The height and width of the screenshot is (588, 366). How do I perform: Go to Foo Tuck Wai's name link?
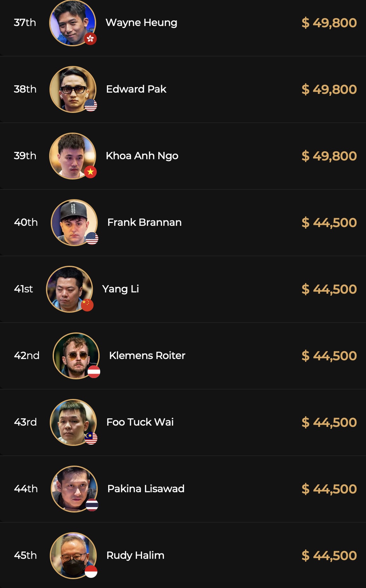pos(140,422)
